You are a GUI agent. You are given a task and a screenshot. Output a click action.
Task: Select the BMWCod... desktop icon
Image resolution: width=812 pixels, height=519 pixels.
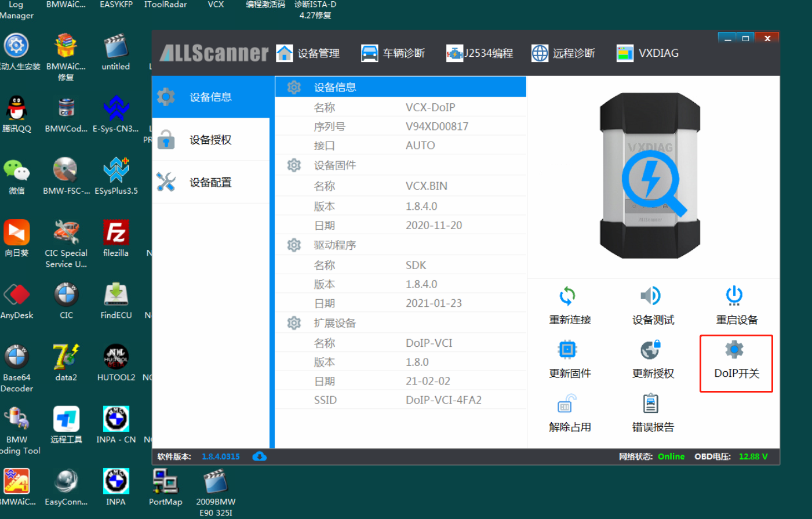click(x=66, y=114)
